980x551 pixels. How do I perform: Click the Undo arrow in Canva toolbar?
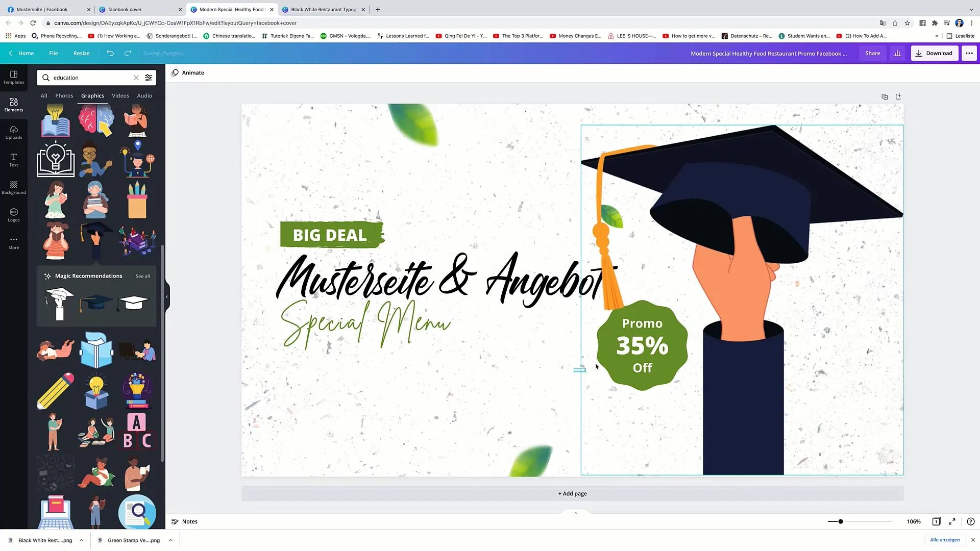coord(110,53)
